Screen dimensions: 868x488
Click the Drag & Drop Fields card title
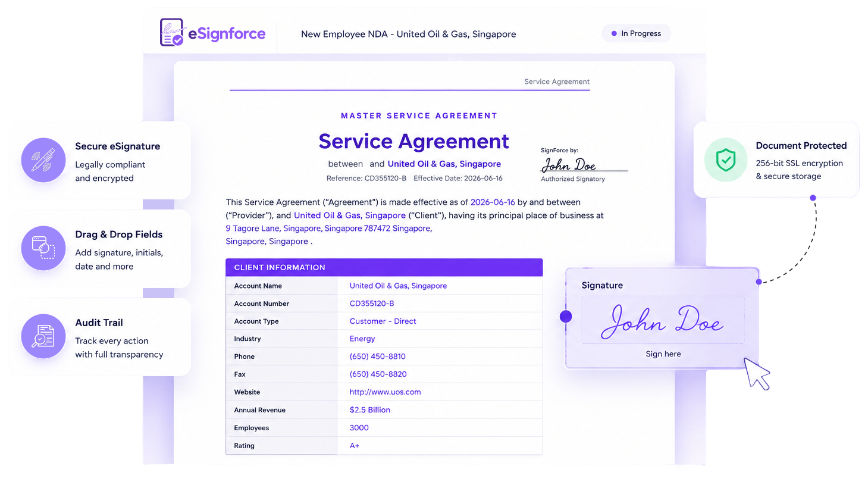click(119, 234)
